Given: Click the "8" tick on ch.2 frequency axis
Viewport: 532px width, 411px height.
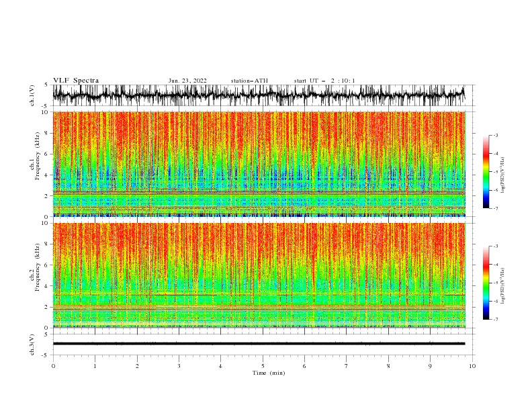Looking at the screenshot, I should pos(47,244).
